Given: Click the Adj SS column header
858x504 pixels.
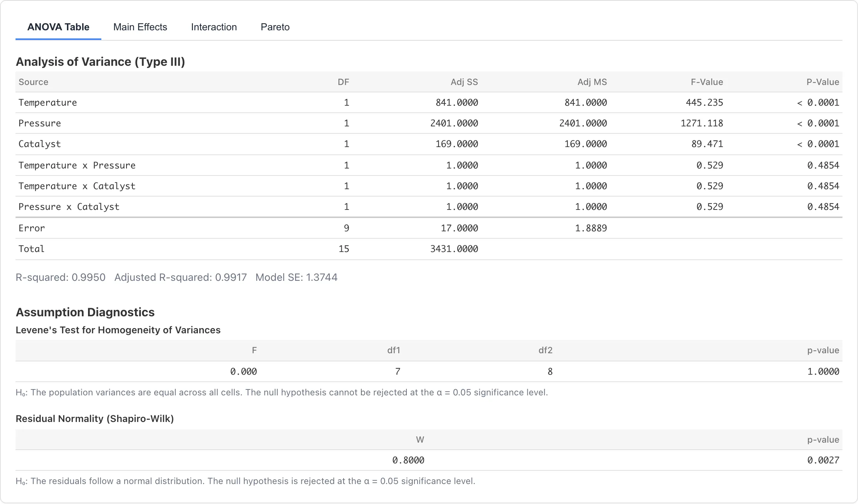Looking at the screenshot, I should click(x=464, y=82).
